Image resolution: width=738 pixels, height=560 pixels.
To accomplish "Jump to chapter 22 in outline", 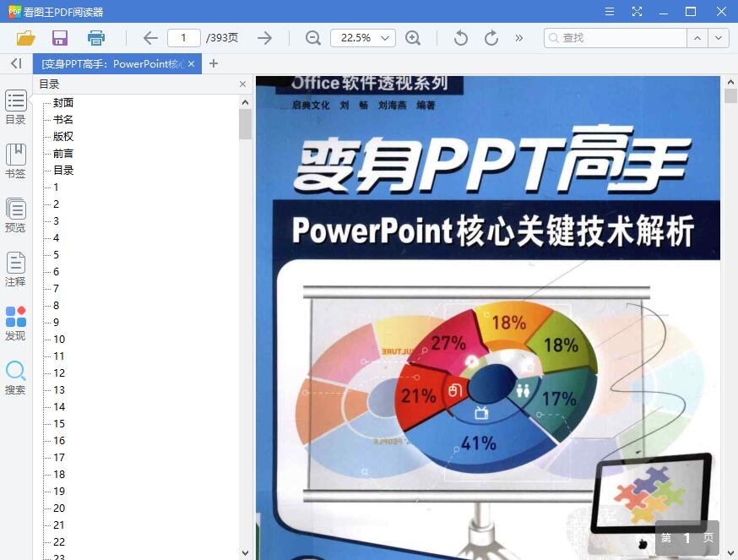I will click(x=59, y=541).
